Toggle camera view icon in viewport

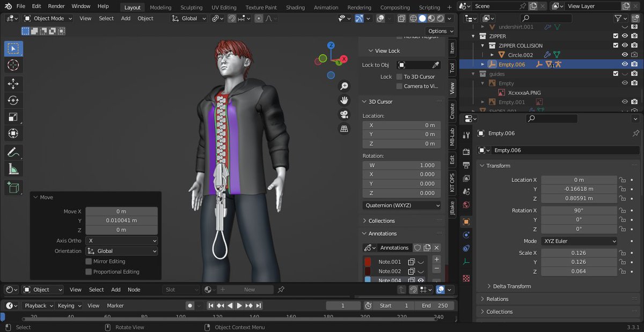[345, 114]
